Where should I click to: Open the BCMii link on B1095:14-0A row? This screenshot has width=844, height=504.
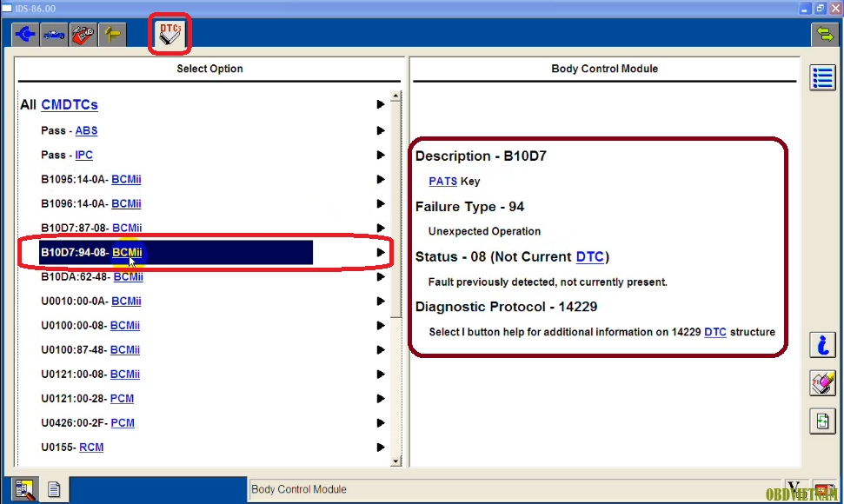(126, 179)
